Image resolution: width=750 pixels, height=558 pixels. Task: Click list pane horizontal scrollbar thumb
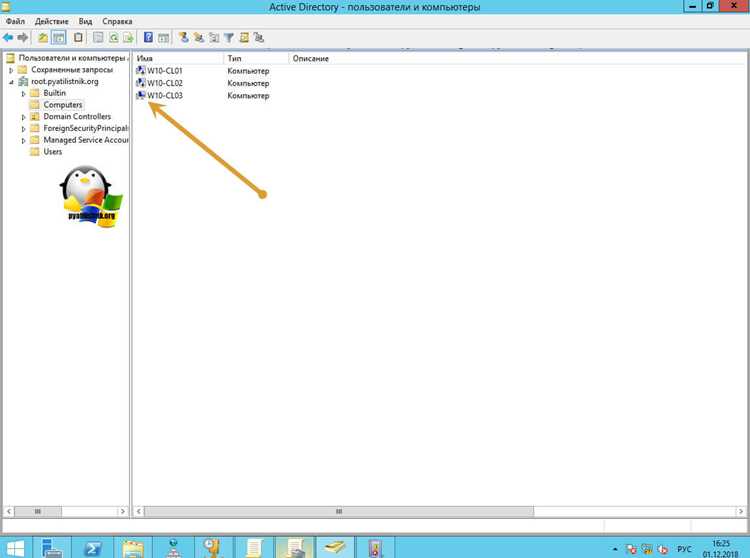[339, 511]
